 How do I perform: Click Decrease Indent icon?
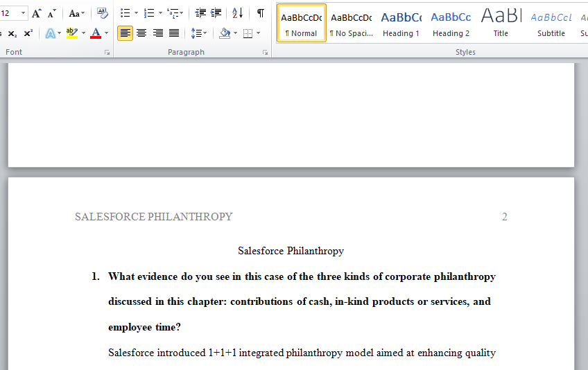pyautogui.click(x=200, y=13)
